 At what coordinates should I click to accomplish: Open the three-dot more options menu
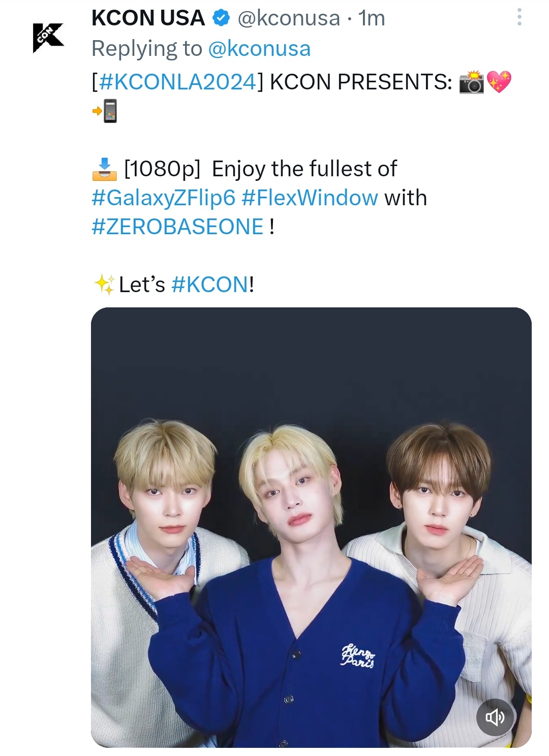519,17
